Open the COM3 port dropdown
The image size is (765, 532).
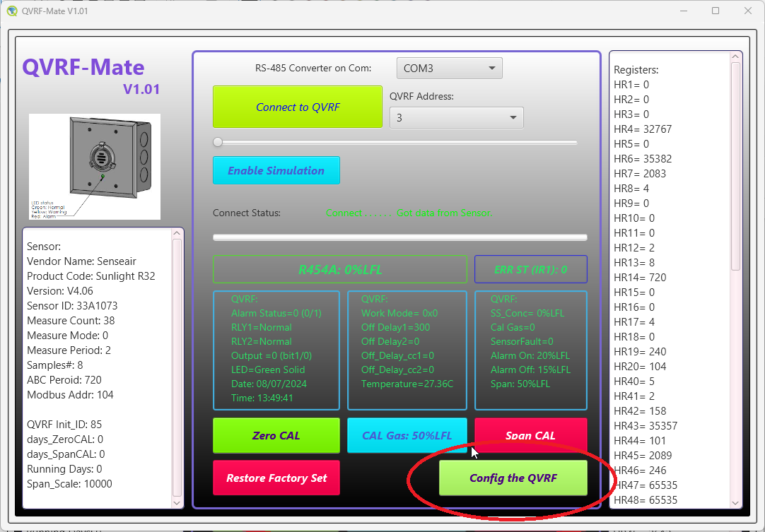click(450, 69)
